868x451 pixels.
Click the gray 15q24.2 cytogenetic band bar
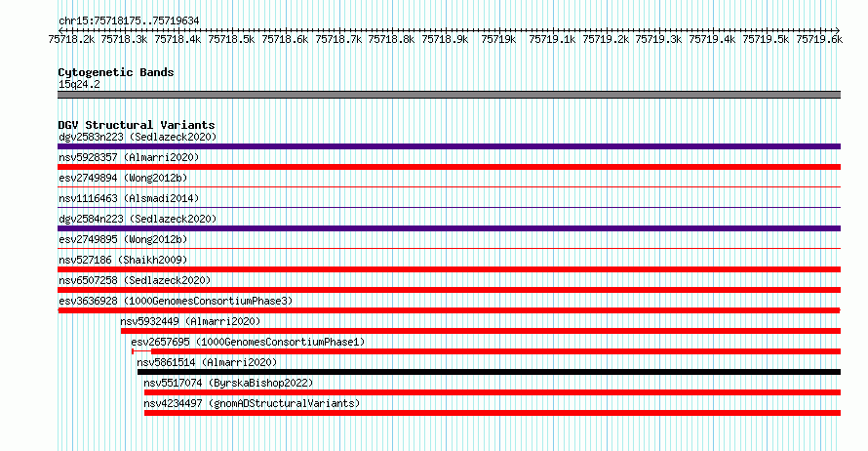pos(449,95)
